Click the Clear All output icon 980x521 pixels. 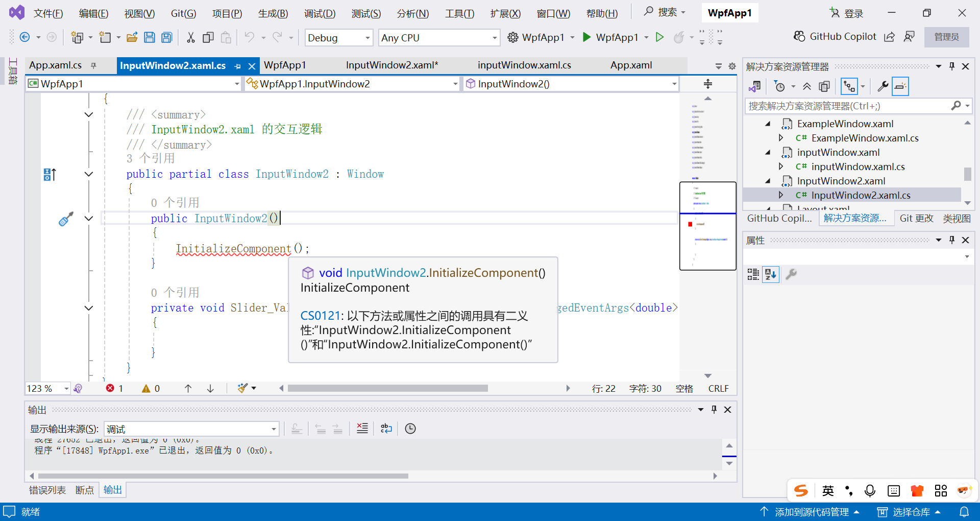362,429
